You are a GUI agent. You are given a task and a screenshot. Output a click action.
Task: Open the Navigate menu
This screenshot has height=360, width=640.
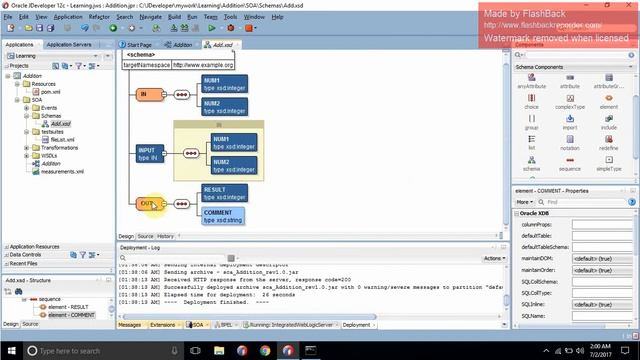[150, 17]
